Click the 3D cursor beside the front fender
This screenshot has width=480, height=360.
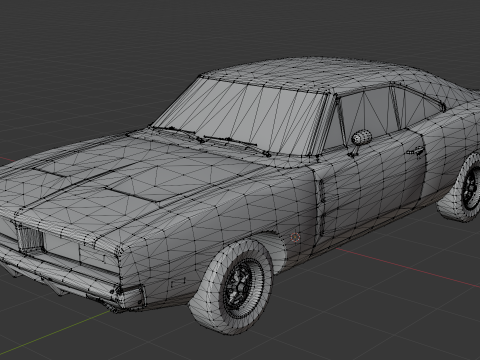tap(295, 237)
